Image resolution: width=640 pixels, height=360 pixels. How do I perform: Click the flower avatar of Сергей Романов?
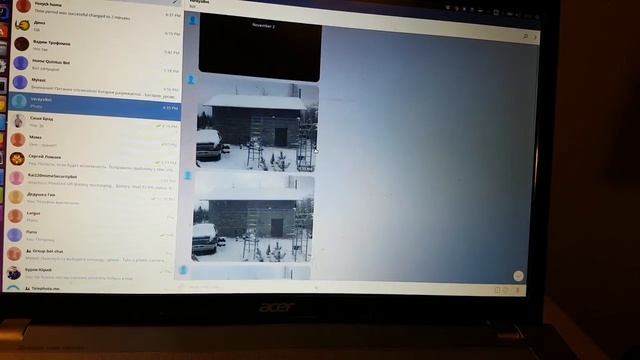tap(17, 158)
